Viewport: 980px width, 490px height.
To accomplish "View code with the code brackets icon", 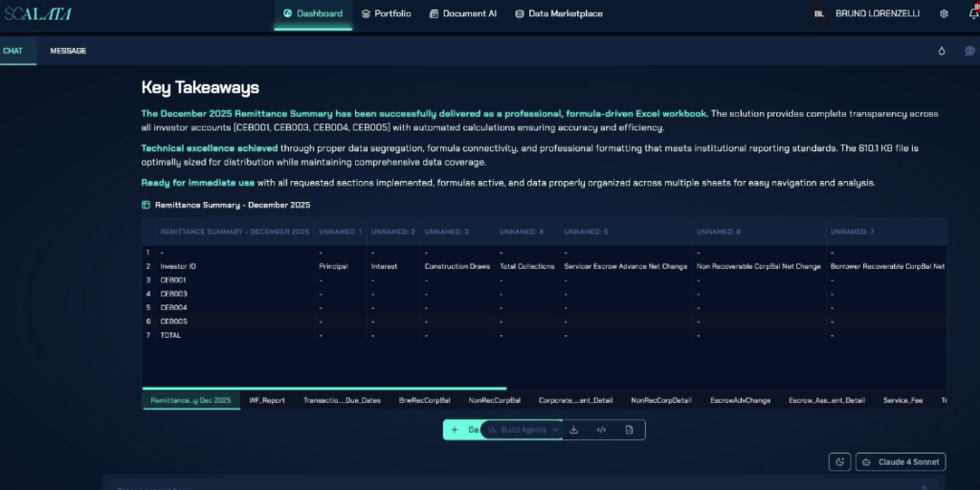I will [x=601, y=431].
